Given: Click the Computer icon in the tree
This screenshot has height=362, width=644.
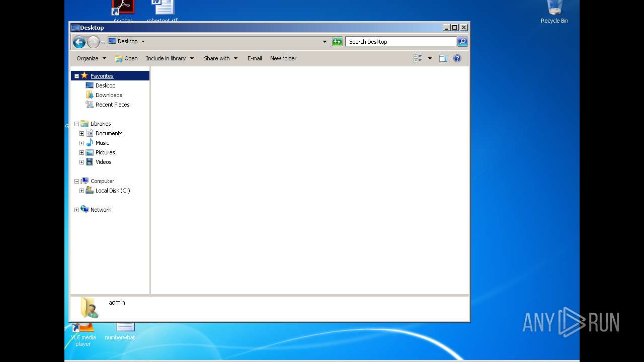Looking at the screenshot, I should click(85, 181).
